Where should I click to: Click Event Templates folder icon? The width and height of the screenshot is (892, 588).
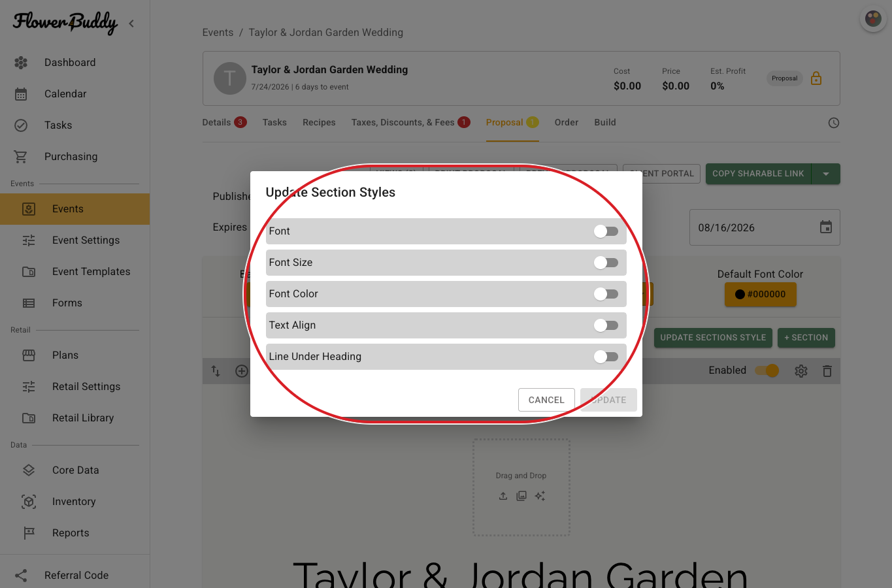(29, 272)
